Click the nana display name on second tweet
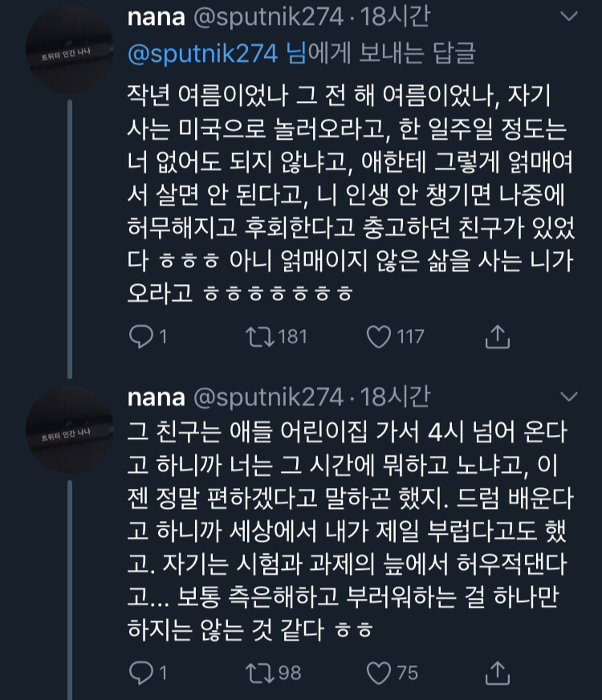Viewport: 602px width, 700px height. [157, 397]
